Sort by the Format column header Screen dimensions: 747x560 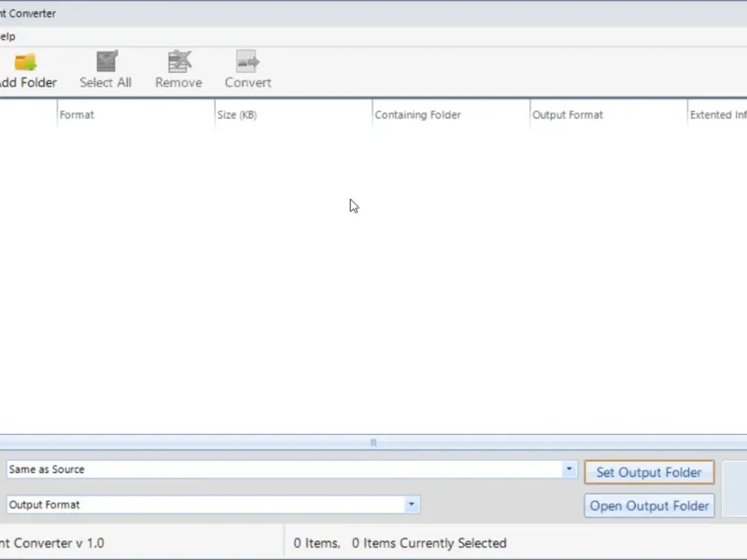(x=135, y=115)
